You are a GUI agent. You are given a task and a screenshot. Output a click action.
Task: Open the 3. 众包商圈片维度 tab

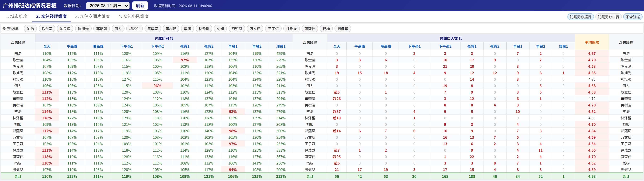click(x=92, y=16)
